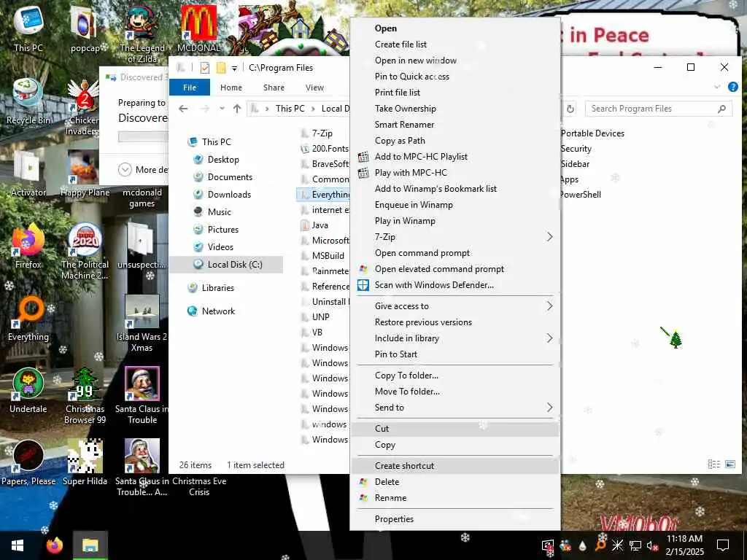Click File Explorer taskbar button

[x=90, y=545]
